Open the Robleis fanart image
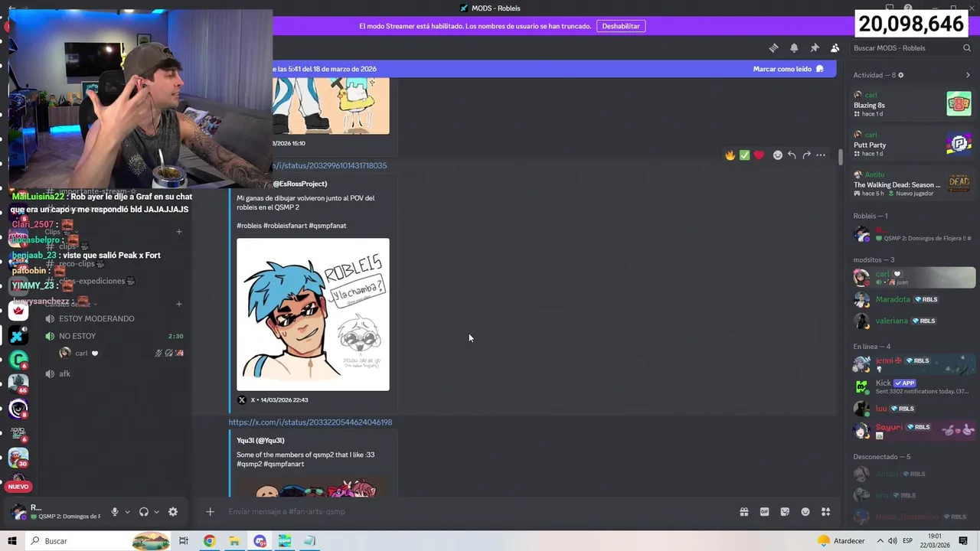The width and height of the screenshot is (980, 551). [x=312, y=315]
